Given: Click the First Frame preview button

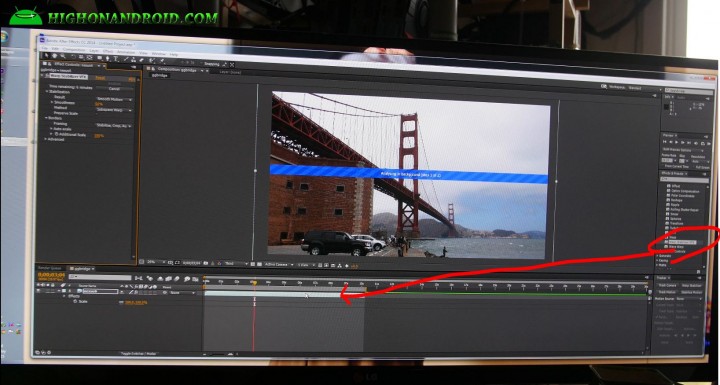Looking at the screenshot, I should click(664, 142).
